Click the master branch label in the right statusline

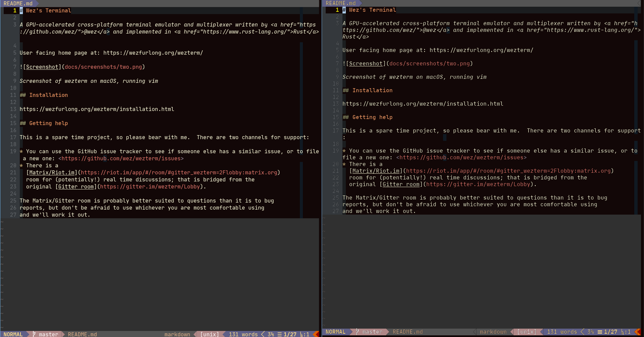[x=372, y=332]
